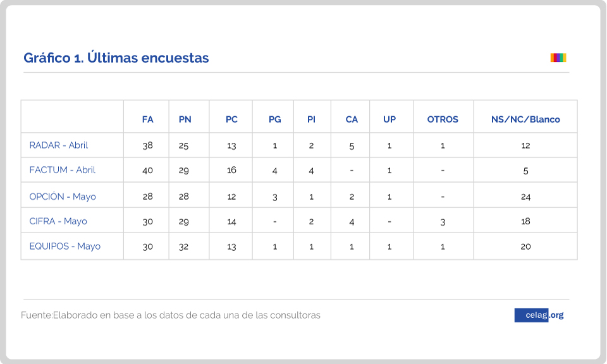Click the multicolor striped logo icon

point(558,58)
